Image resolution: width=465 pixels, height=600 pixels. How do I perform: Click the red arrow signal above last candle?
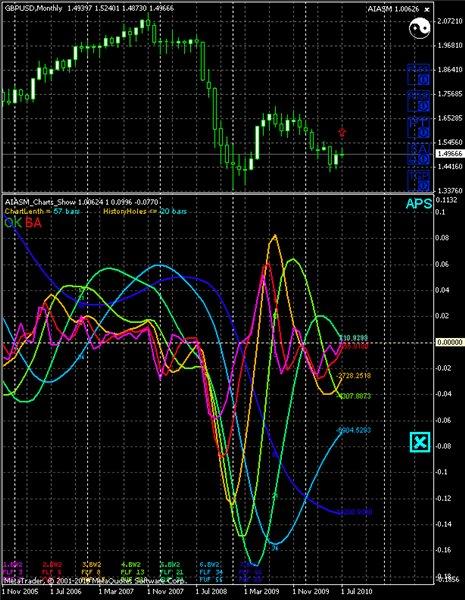coord(342,133)
